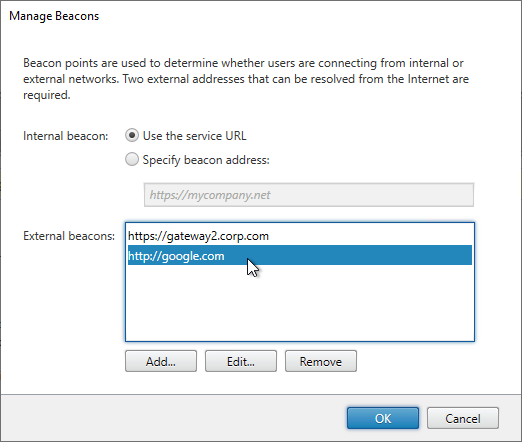Dismiss the dialog with Cancel
Image resolution: width=522 pixels, height=442 pixels.
coord(463,418)
